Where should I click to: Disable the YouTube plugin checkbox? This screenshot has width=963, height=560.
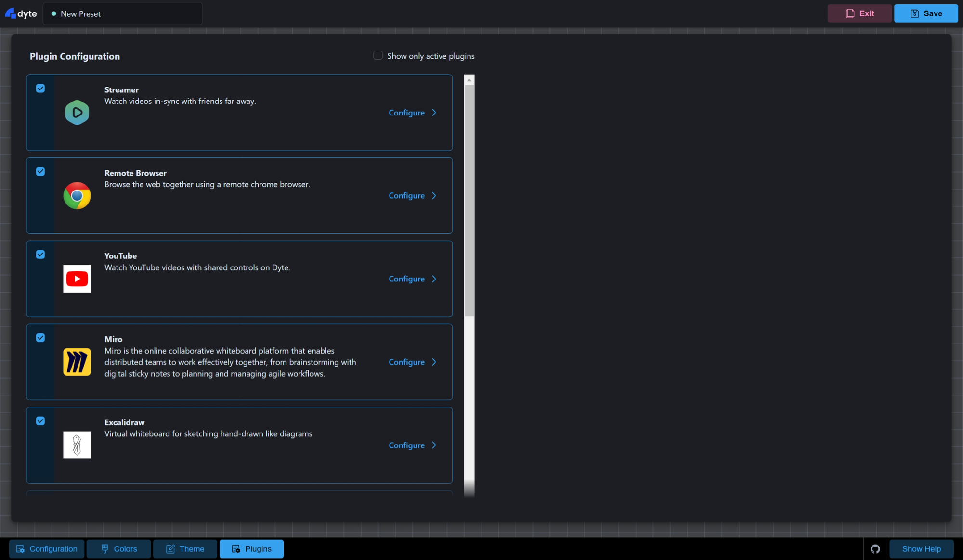[x=40, y=255]
